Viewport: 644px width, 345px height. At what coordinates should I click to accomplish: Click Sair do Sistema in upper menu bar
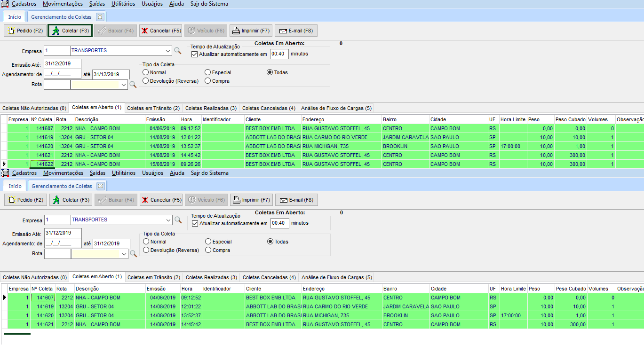[x=209, y=4]
